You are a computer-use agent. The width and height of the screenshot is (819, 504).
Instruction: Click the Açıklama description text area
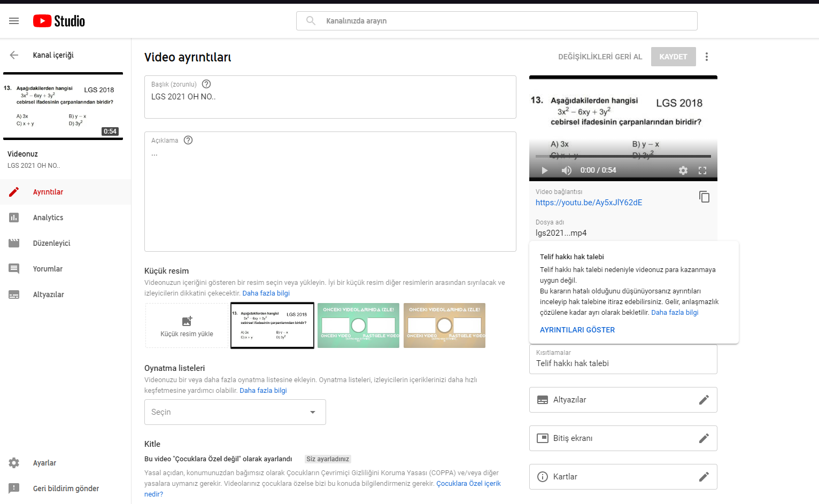coord(330,191)
